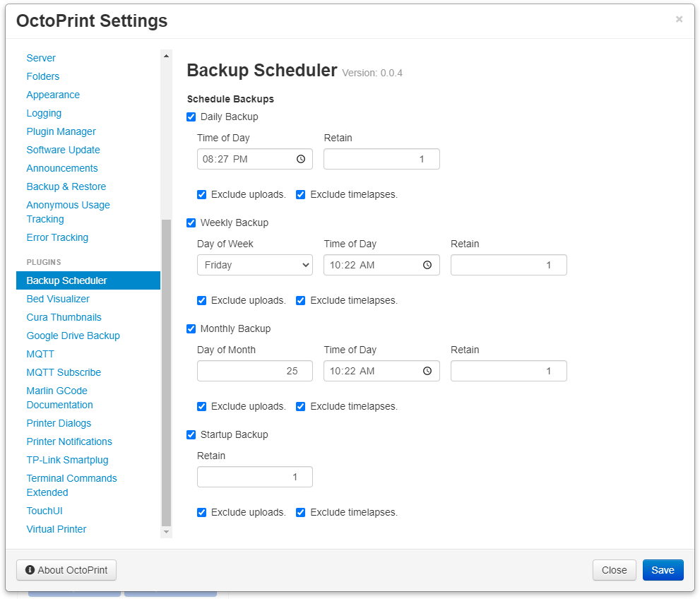
Task: Open Printer Notifications plugin settings
Action: [69, 441]
